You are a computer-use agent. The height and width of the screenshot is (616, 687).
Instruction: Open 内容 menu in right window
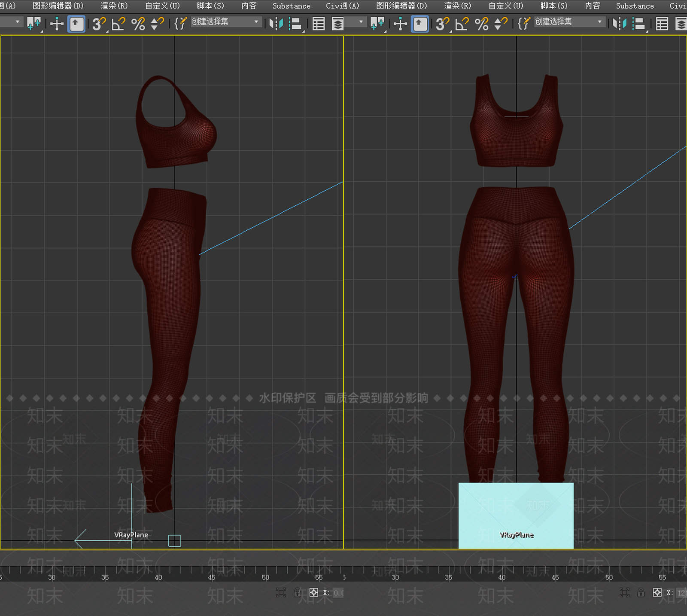(x=593, y=6)
